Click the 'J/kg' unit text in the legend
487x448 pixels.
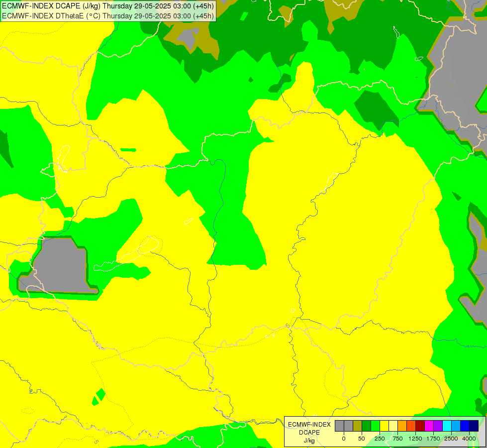(x=309, y=441)
